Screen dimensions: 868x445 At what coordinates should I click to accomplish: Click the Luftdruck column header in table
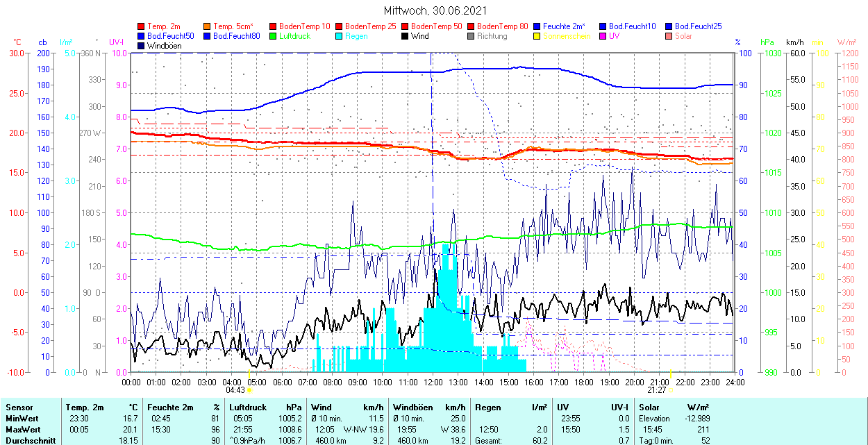248,408
